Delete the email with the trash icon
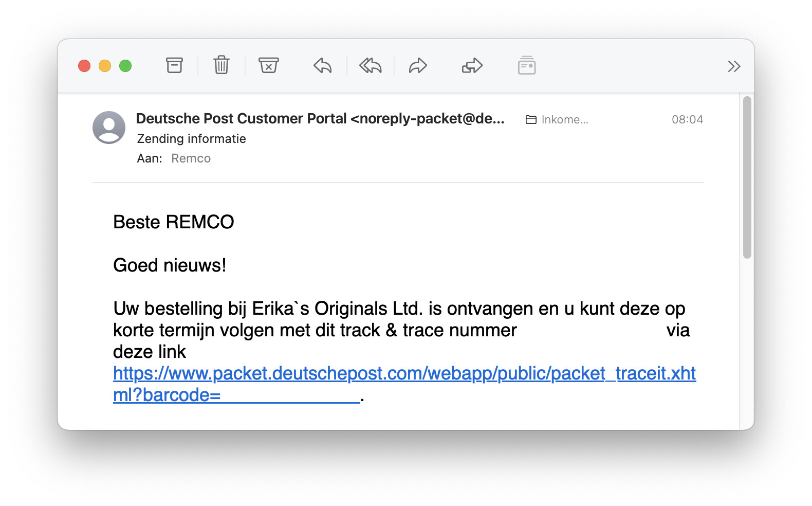 (222, 65)
